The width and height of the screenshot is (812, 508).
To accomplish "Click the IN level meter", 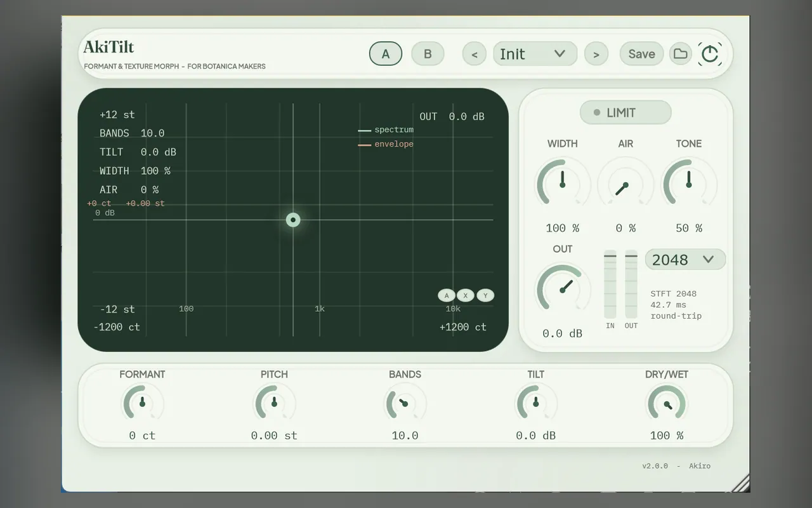I will point(610,284).
